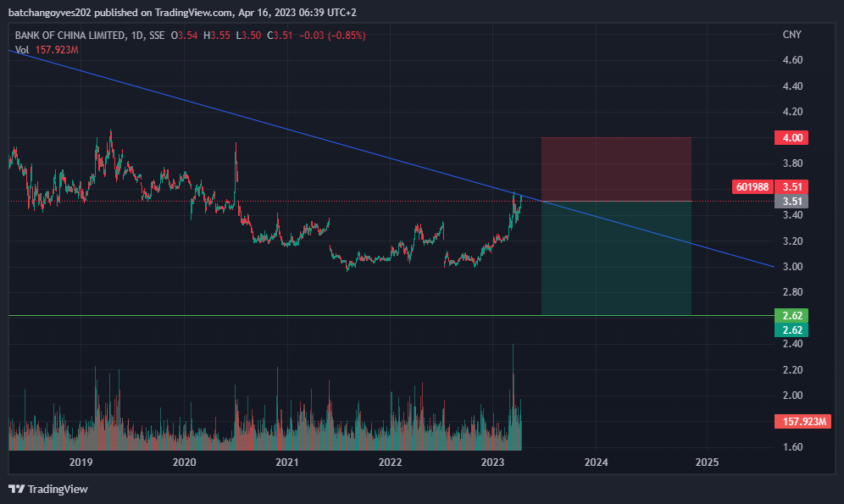Click the 2.80 price axis label
844x504 pixels.
pos(792,292)
